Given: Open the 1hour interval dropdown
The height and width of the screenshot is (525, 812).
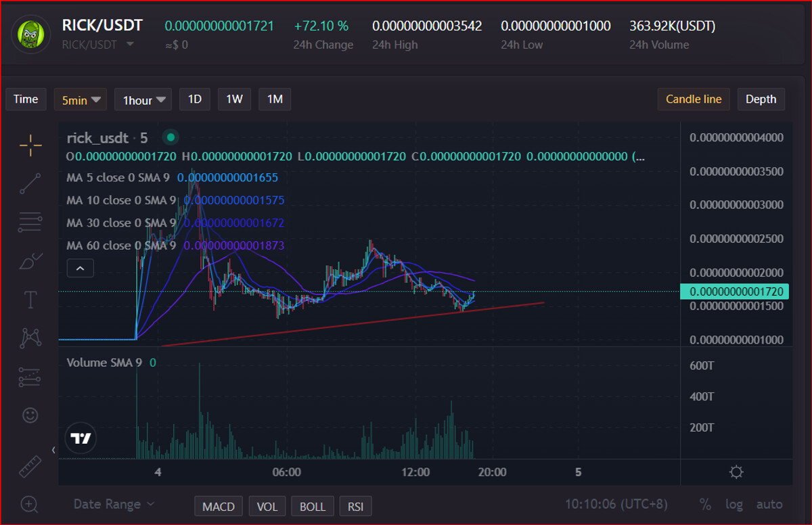Looking at the screenshot, I should tap(143, 99).
